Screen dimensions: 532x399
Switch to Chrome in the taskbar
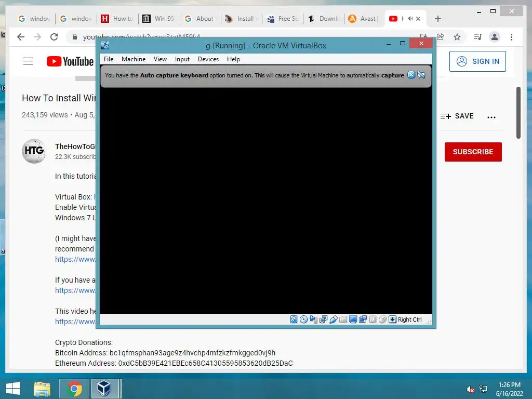tap(74, 389)
